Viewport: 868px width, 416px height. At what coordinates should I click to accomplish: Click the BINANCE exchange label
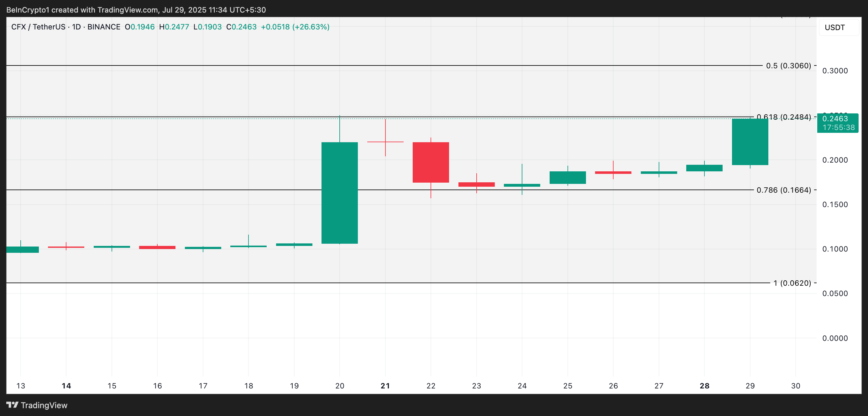(104, 27)
